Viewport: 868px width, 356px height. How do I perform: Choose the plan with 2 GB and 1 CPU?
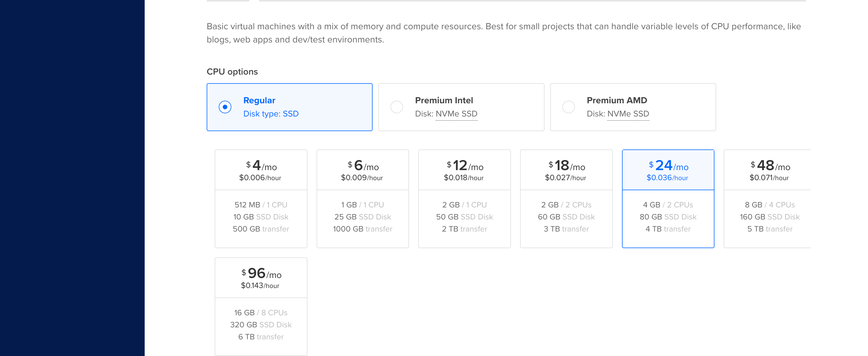coord(464,205)
